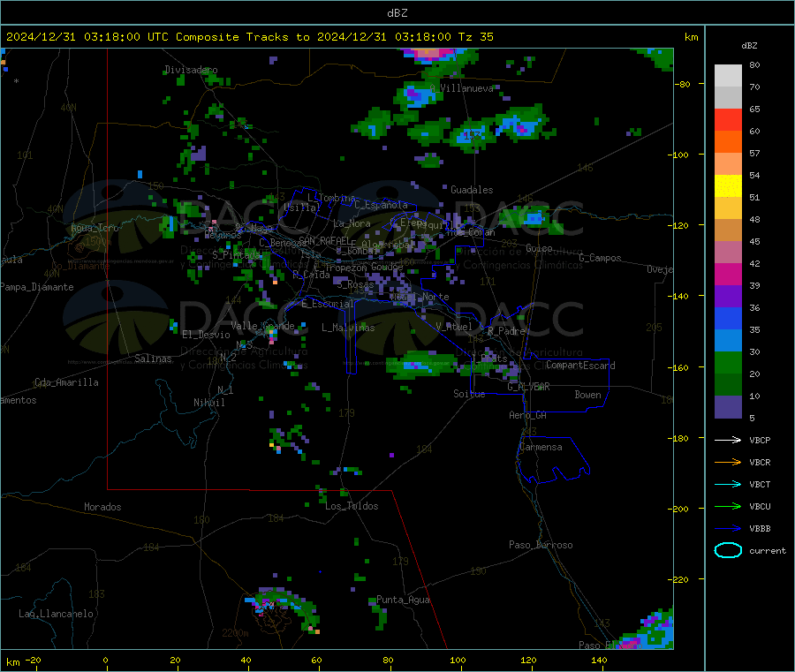This screenshot has width=795, height=672.
Task: Click the 'Soitue' map label
Action: (469, 394)
